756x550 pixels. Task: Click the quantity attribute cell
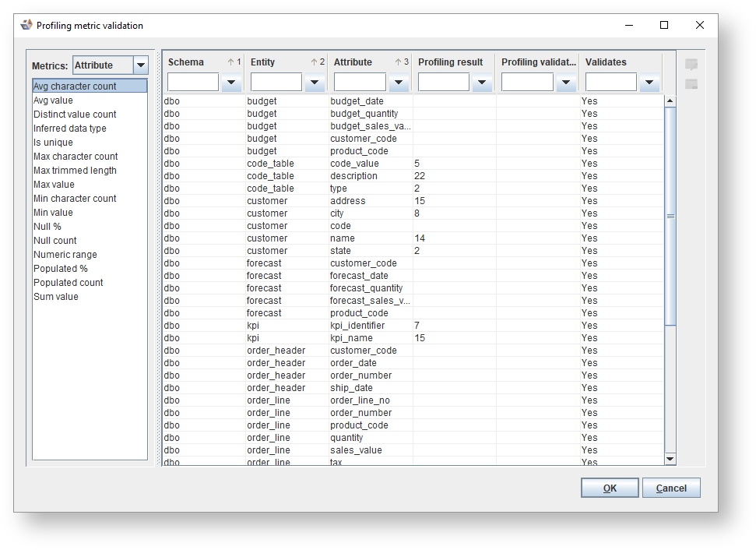tap(371, 438)
